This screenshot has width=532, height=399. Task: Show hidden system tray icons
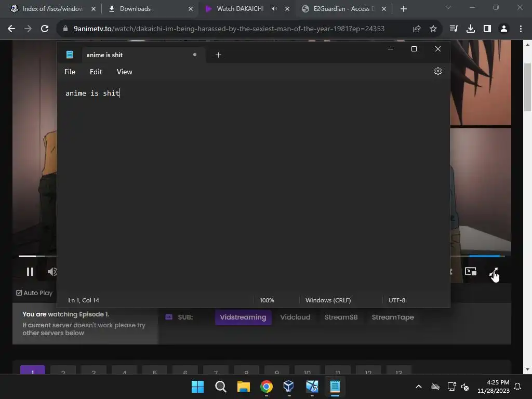click(x=419, y=387)
